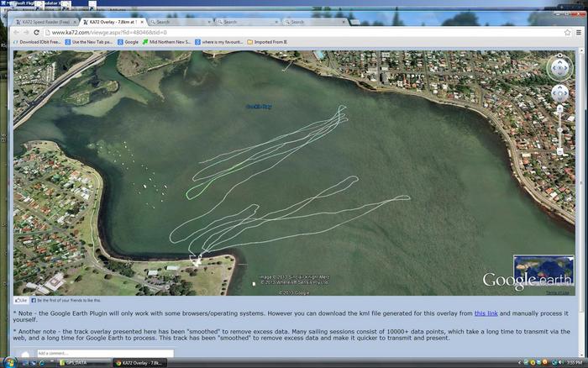Click the Google Earth look-around compass control

559,67
